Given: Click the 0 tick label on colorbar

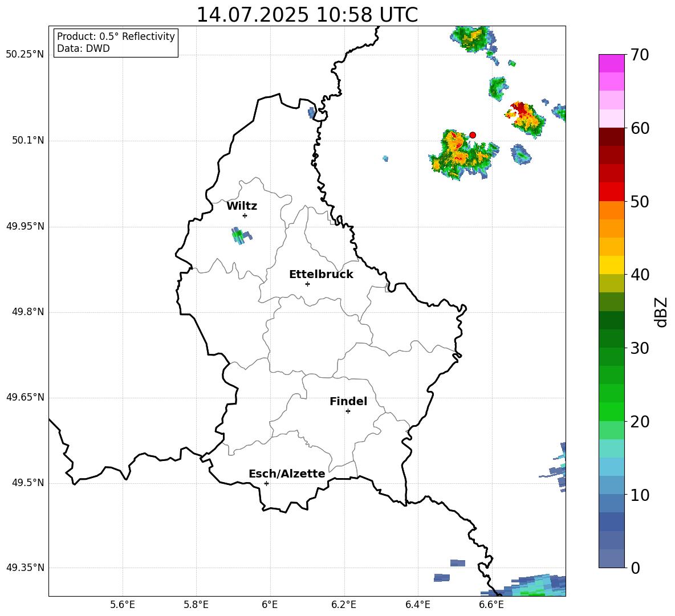Looking at the screenshot, I should [636, 568].
